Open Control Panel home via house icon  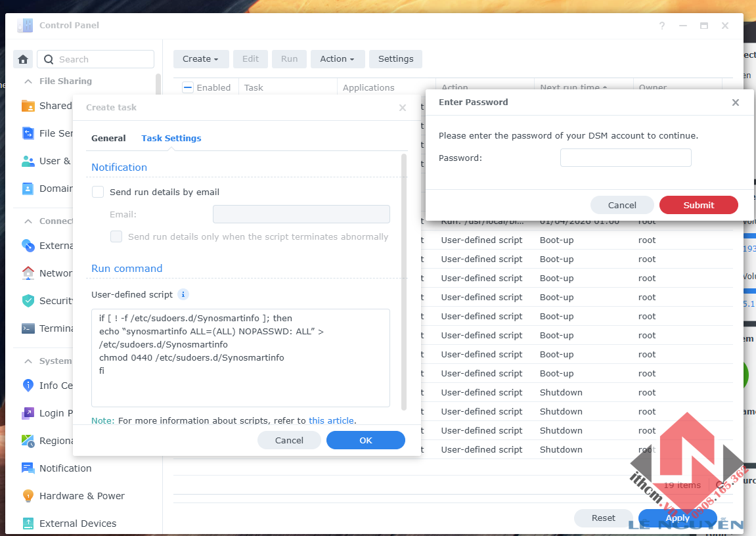point(22,58)
